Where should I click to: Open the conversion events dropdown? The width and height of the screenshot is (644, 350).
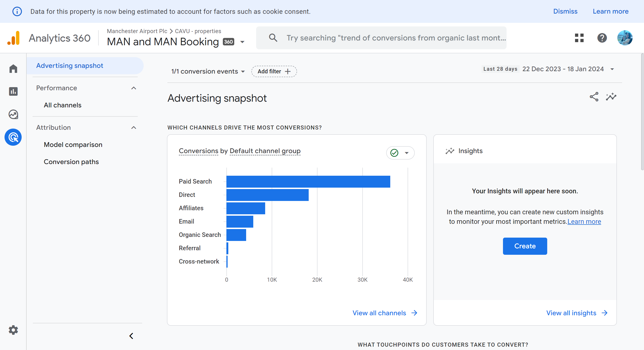(208, 71)
